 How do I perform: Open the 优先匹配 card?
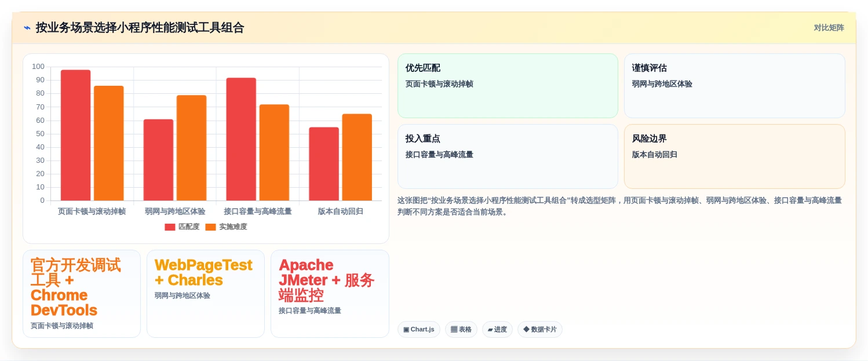point(508,86)
